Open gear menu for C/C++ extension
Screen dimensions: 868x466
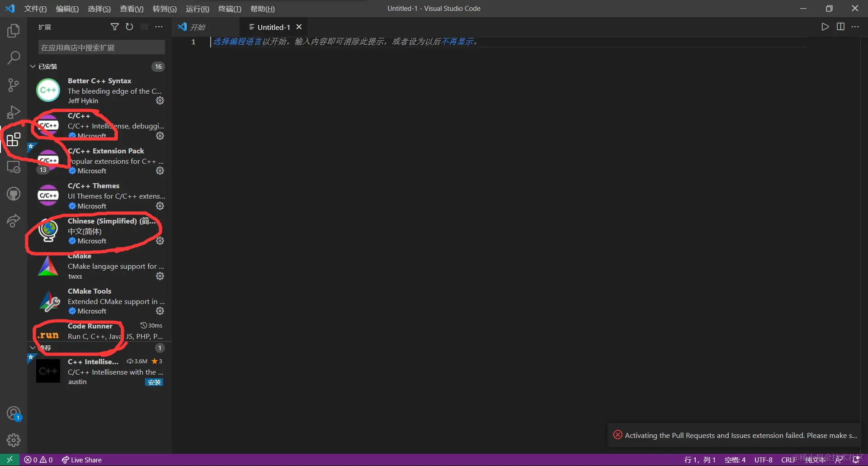160,136
